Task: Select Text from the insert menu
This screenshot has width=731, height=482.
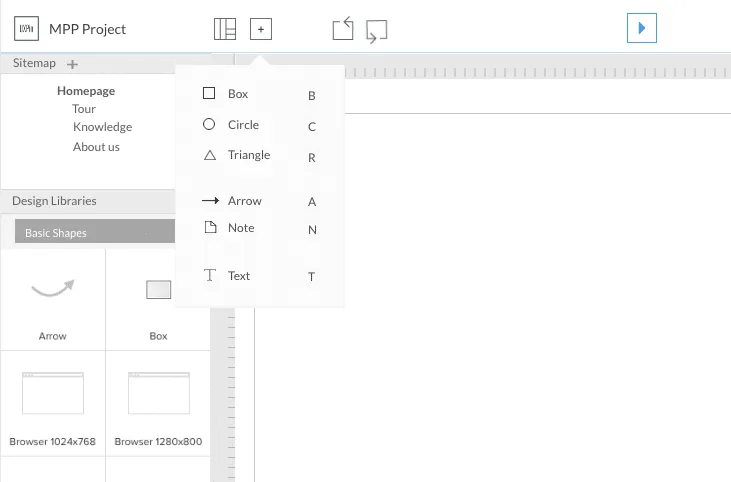Action: click(x=260, y=276)
